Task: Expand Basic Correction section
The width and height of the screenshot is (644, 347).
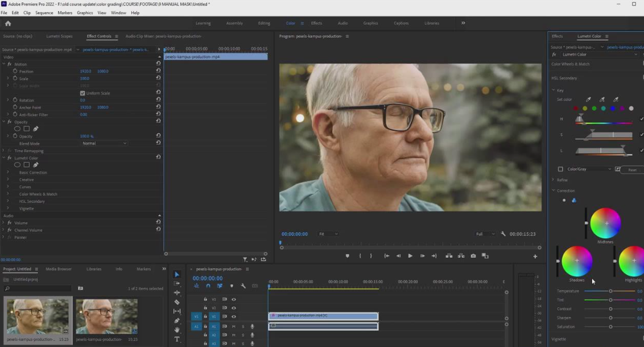Action: (8, 172)
